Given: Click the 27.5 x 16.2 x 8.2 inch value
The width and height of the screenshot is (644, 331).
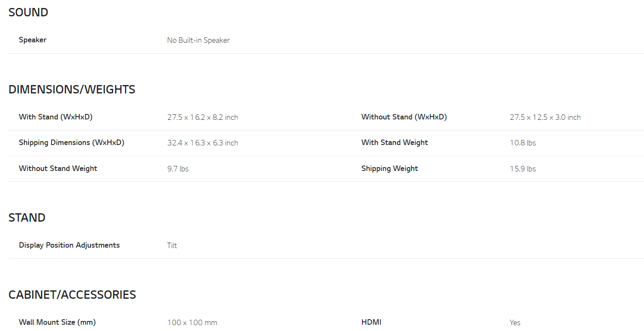Looking at the screenshot, I should (203, 117).
